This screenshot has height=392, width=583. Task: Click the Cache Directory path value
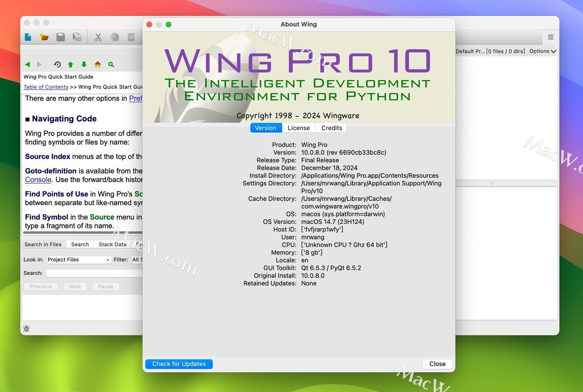click(346, 202)
